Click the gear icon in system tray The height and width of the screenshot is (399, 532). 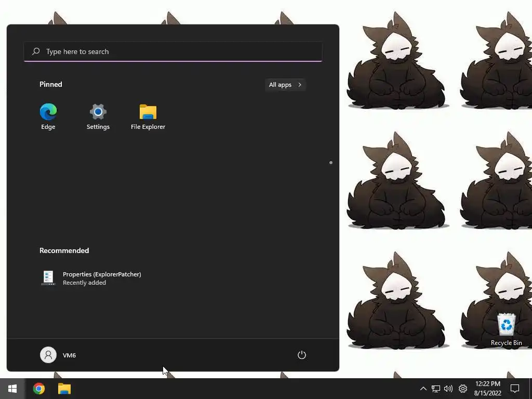pos(463,389)
